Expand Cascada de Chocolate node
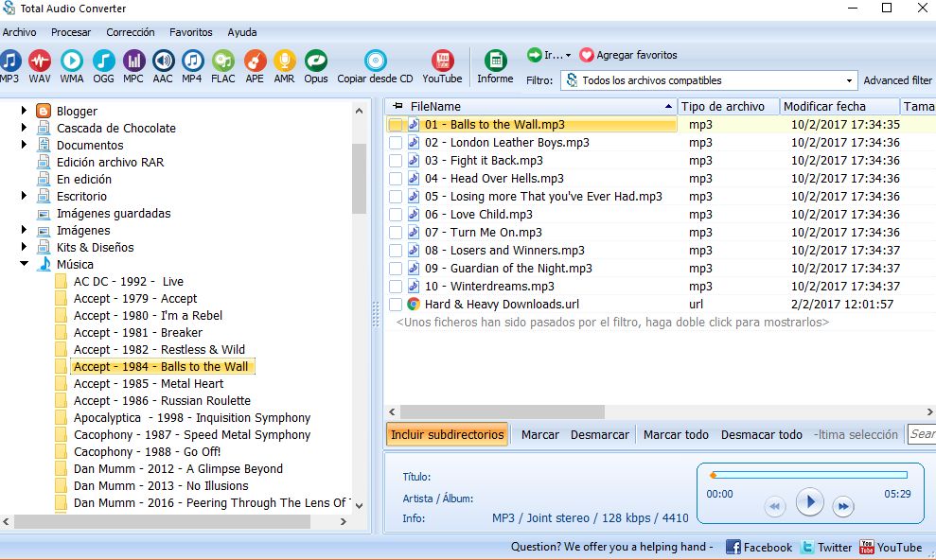936x560 pixels. coord(24,127)
